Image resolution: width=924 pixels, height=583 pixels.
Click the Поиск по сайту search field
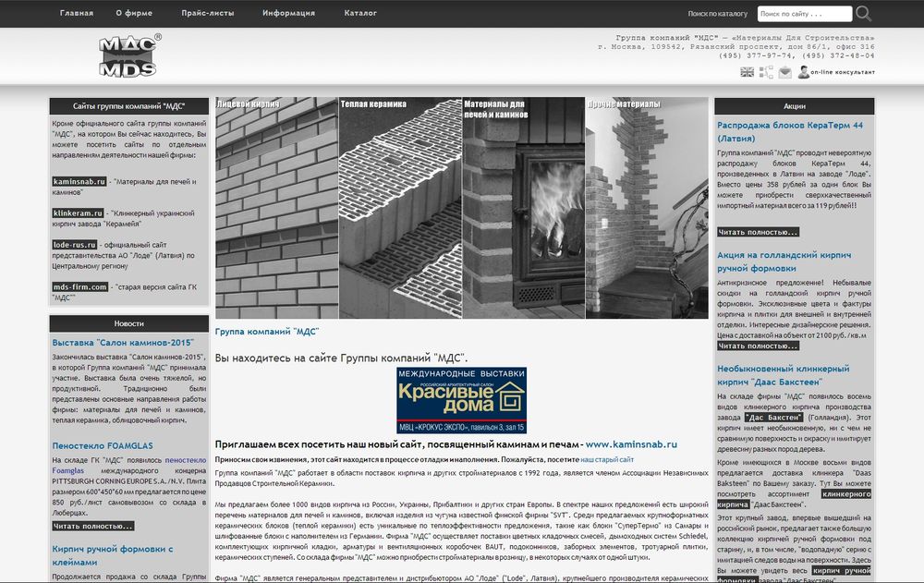tap(804, 14)
